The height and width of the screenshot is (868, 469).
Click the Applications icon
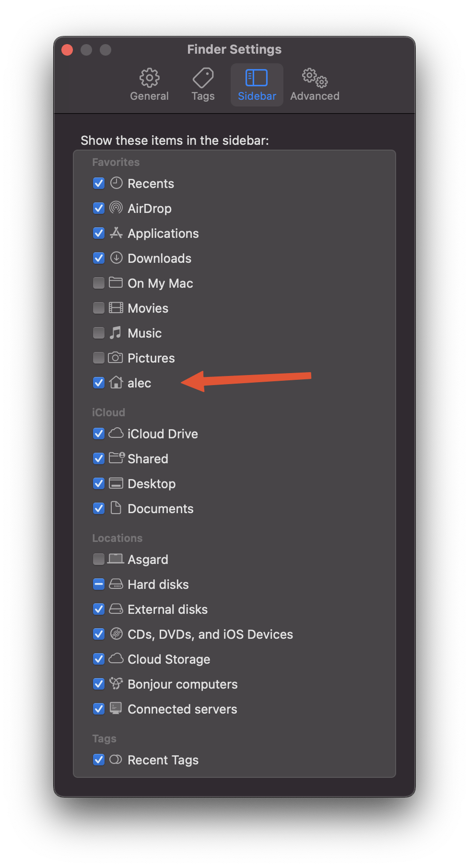116,233
